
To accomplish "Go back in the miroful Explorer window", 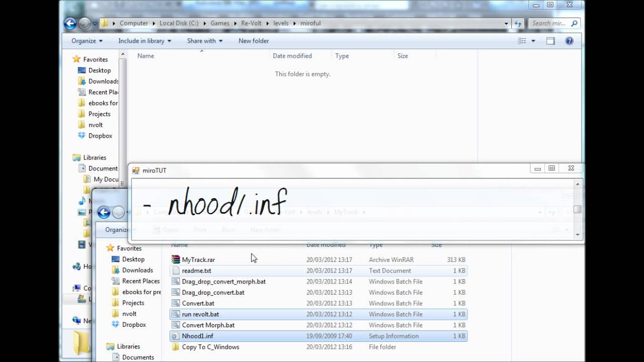I will 70,23.
